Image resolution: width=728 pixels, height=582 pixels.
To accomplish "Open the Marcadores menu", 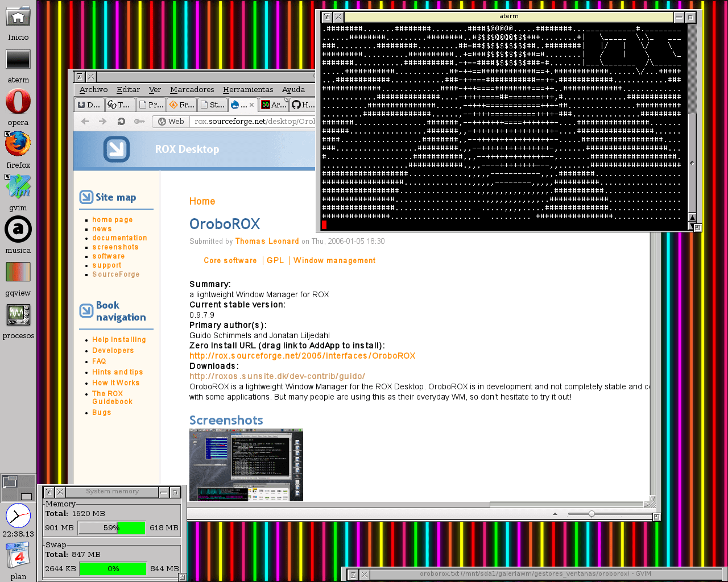I will pos(192,90).
